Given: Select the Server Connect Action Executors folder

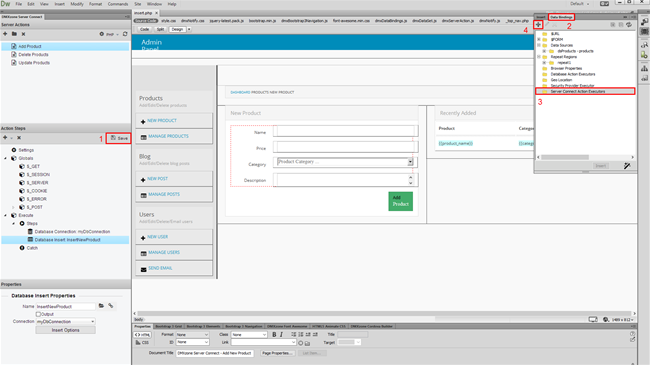Looking at the screenshot, I should [x=585, y=91].
